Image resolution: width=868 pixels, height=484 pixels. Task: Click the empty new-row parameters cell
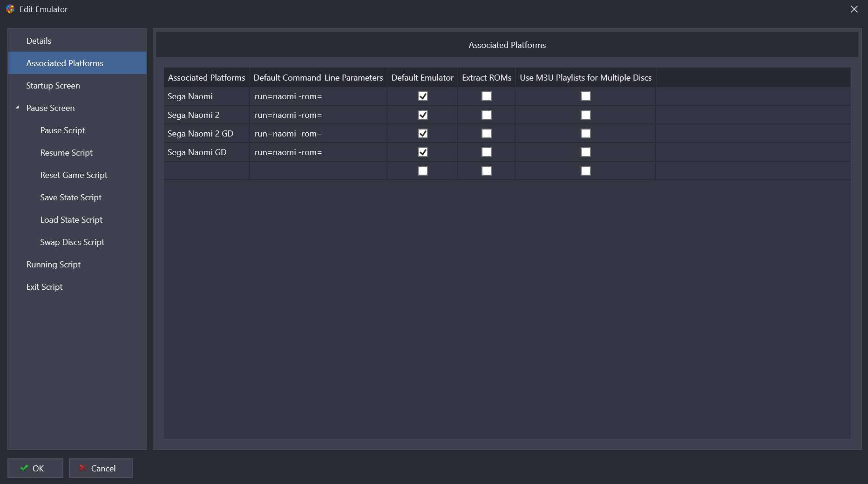point(318,170)
